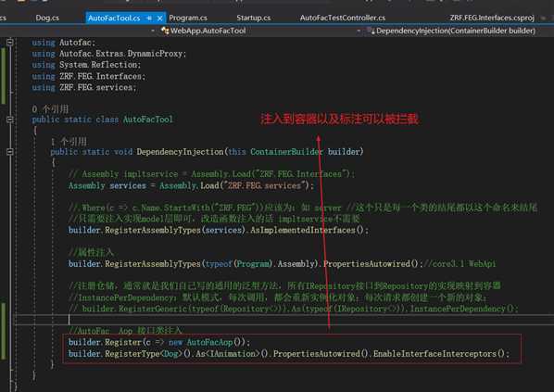Open the Program.cs tab
Image resolution: width=554 pixels, height=392 pixels.
tap(188, 18)
